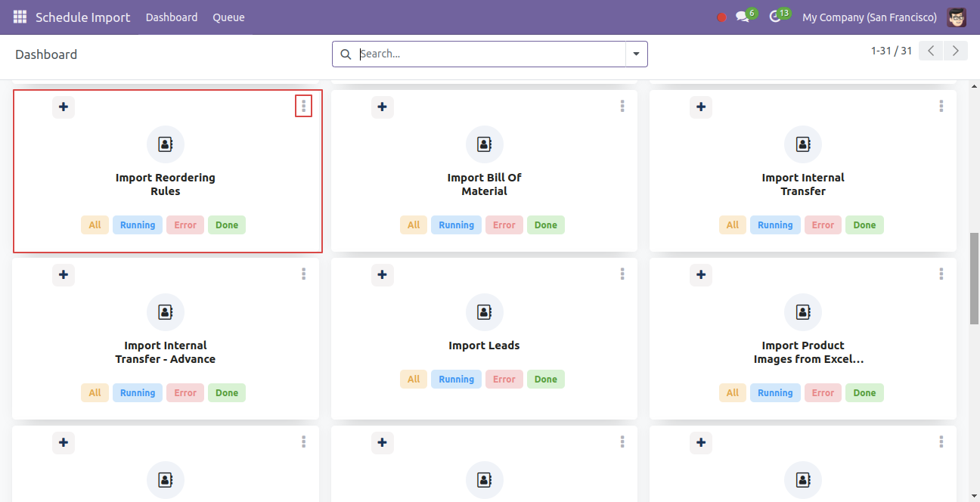Click Error on Import Bill Of Material card
The width and height of the screenshot is (980, 502).
(x=504, y=225)
